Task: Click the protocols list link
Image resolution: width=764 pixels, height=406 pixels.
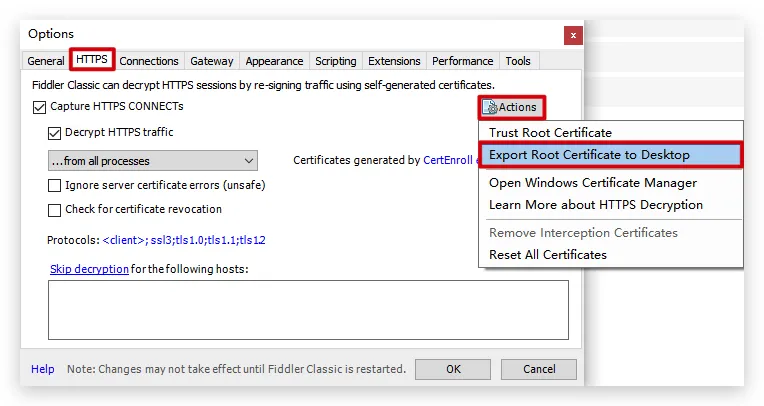Action: coord(184,240)
